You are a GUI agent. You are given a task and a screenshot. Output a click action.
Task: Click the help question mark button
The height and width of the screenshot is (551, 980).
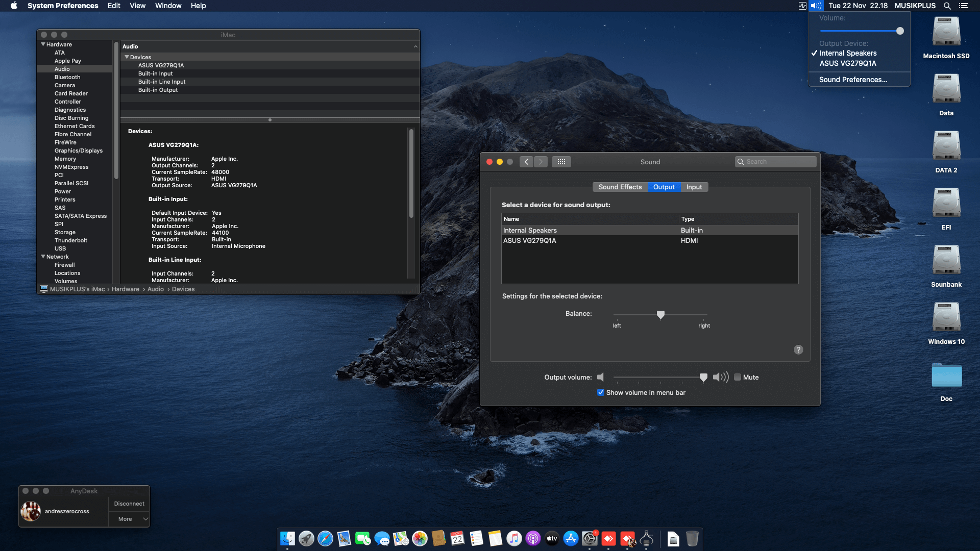(798, 349)
